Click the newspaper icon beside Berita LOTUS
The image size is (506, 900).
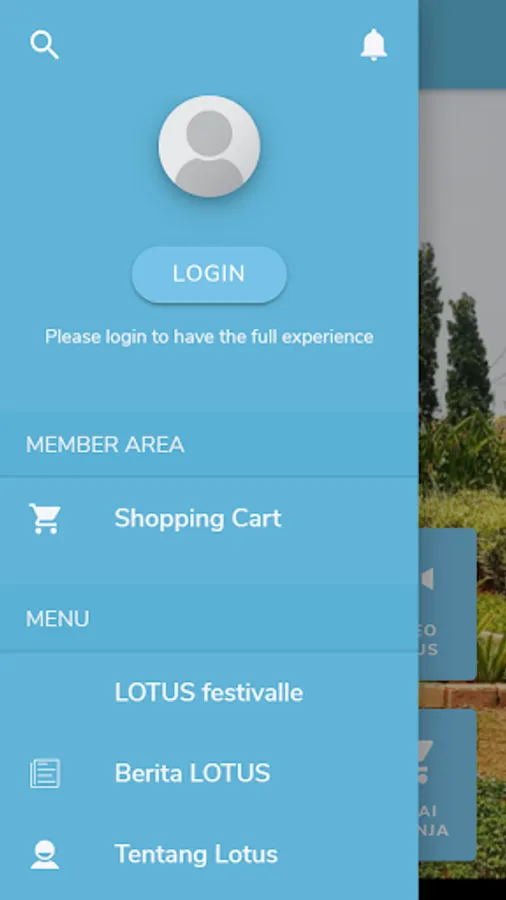(45, 773)
